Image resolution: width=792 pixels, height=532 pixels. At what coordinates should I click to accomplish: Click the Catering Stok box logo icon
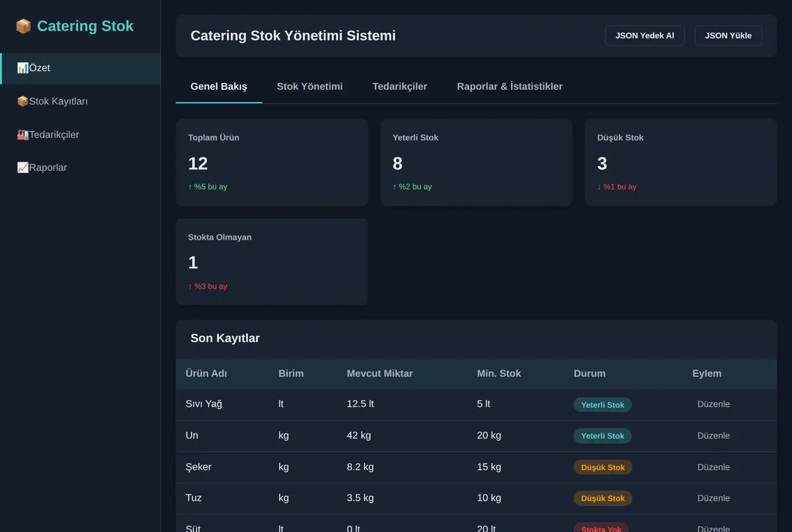click(x=24, y=26)
